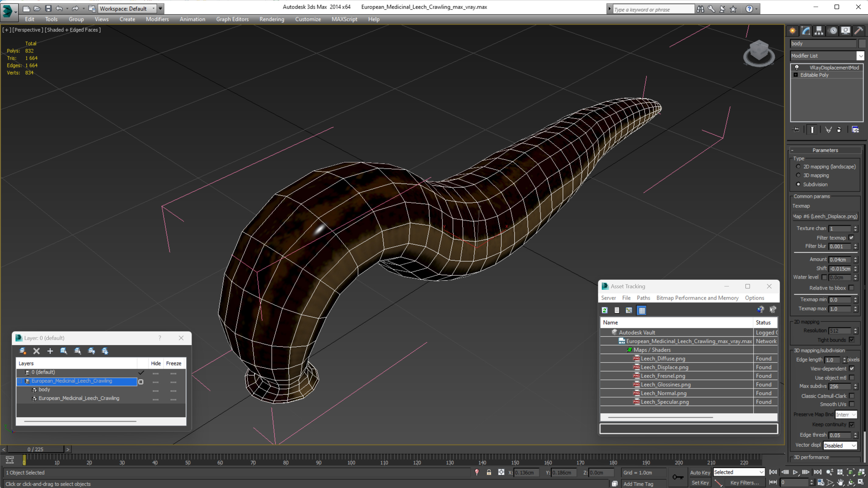The height and width of the screenshot is (488, 868).
Task: Click the Play Animation button
Action: coord(795,472)
